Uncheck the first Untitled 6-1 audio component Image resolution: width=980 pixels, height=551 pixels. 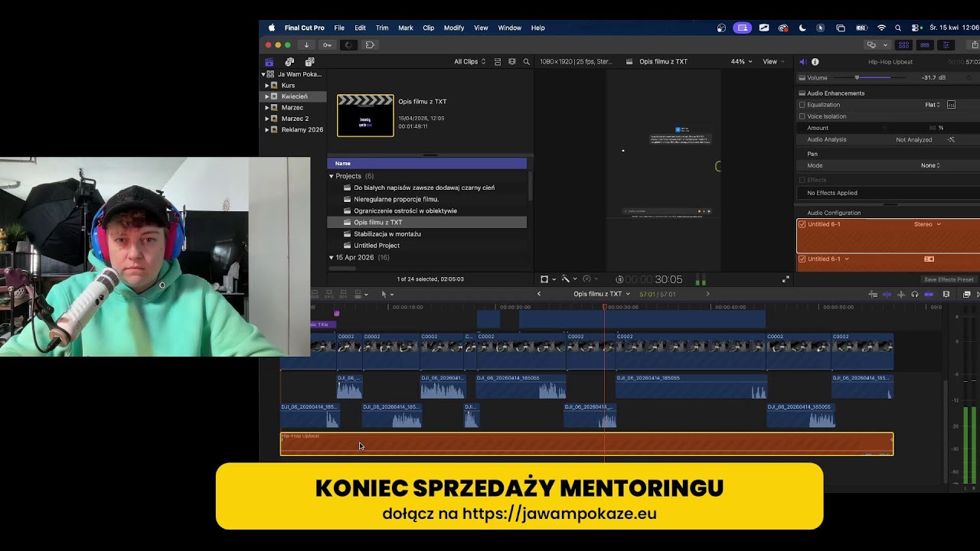(802, 224)
